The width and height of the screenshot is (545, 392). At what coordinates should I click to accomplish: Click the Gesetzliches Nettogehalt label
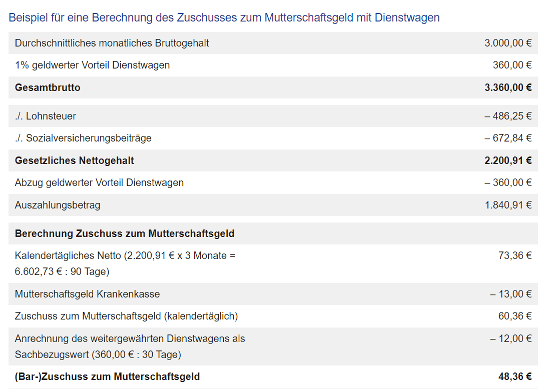point(75,160)
